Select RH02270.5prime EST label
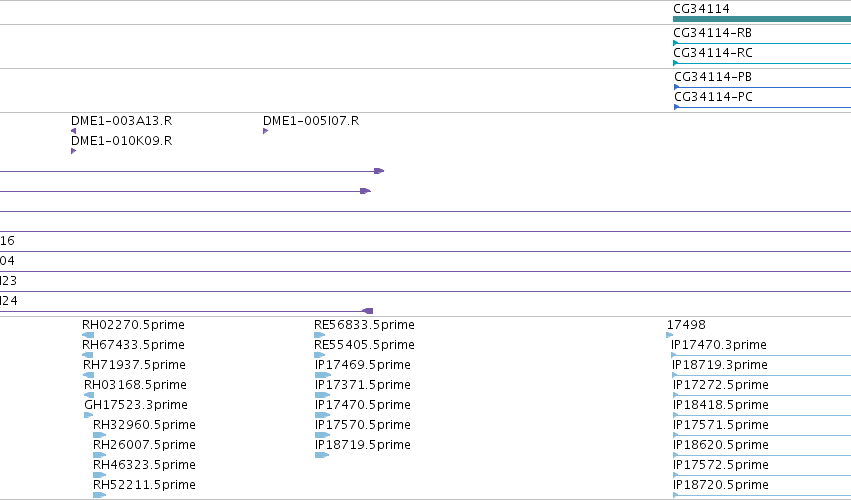The height and width of the screenshot is (500, 851). [134, 325]
